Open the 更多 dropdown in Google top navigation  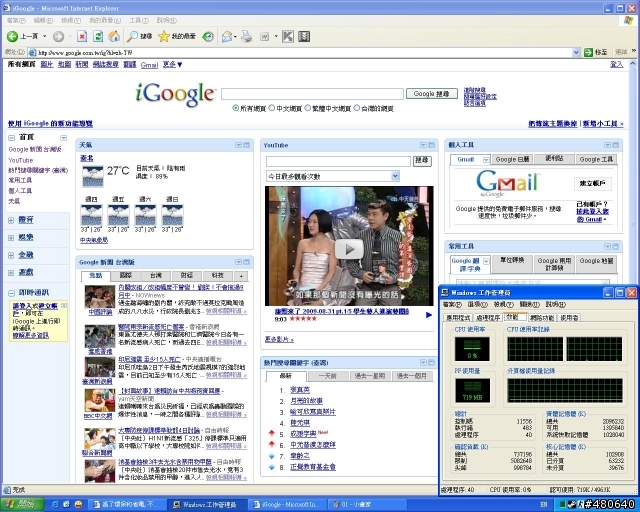pos(172,65)
